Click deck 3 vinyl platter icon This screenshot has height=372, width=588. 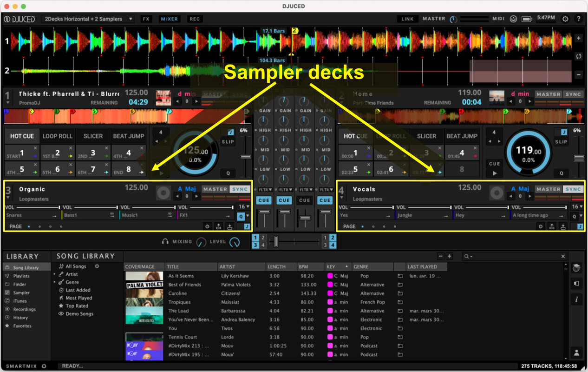[x=163, y=192]
